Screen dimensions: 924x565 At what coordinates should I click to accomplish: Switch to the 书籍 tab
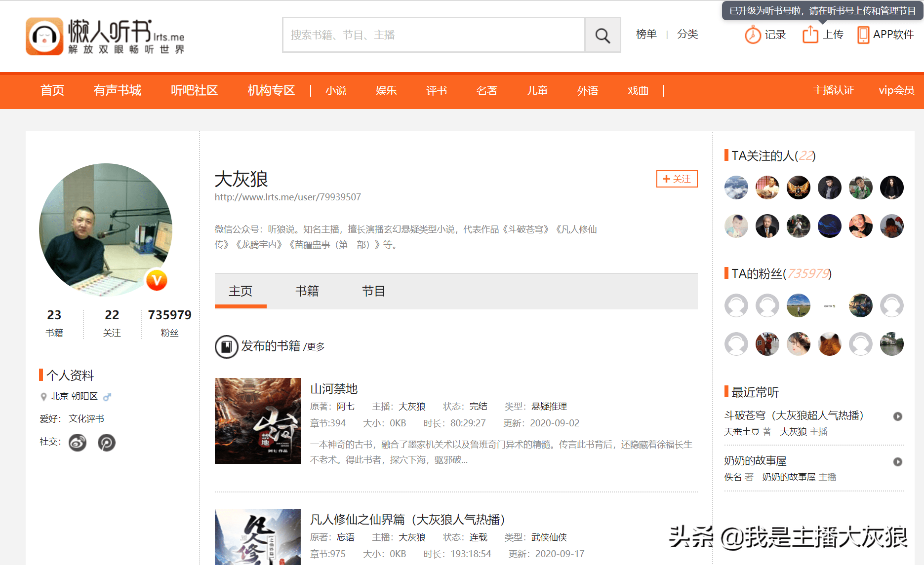click(x=307, y=291)
